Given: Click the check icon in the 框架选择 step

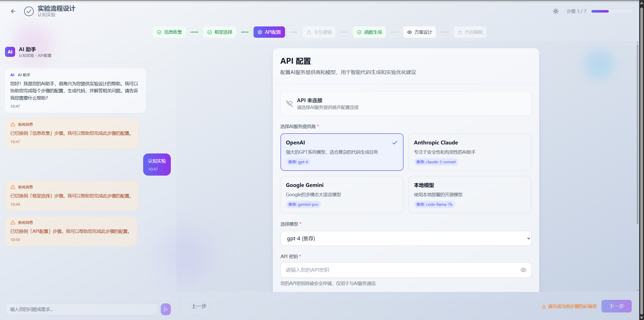Looking at the screenshot, I should click(210, 32).
